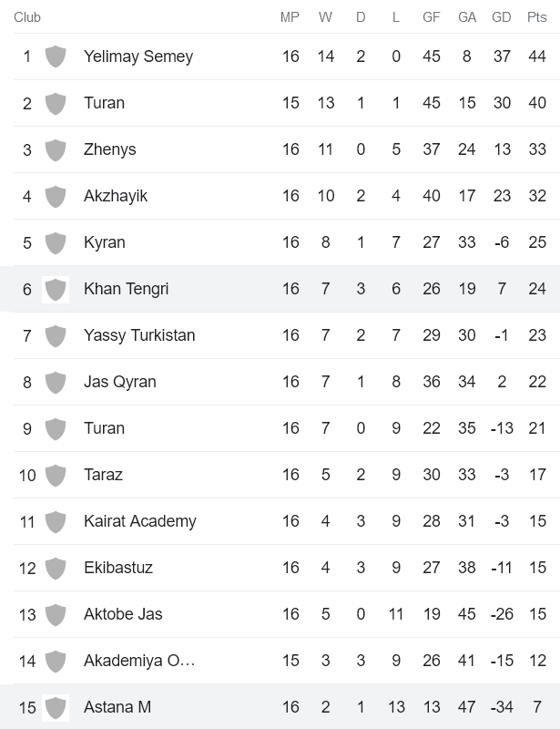
Task: Click the GF column header
Action: click(432, 16)
